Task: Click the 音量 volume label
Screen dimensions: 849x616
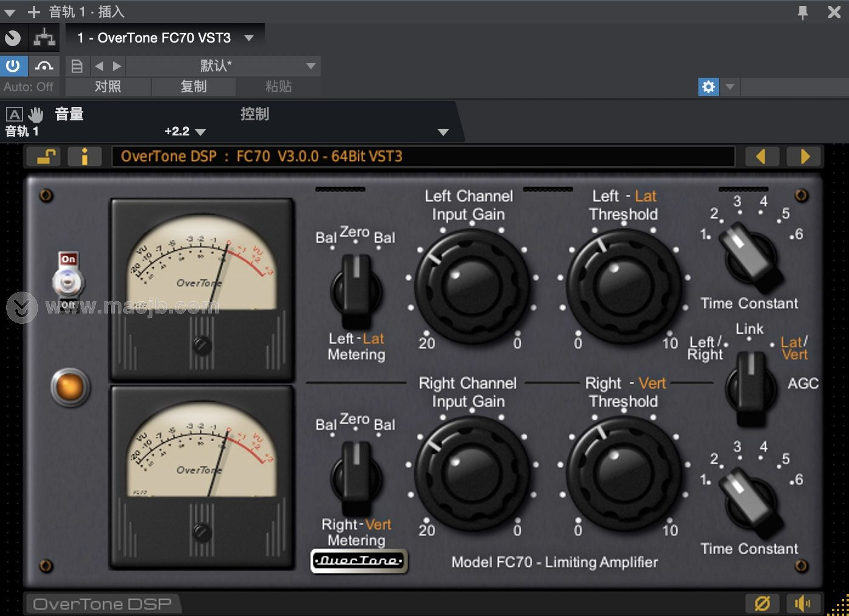Action: (x=69, y=114)
